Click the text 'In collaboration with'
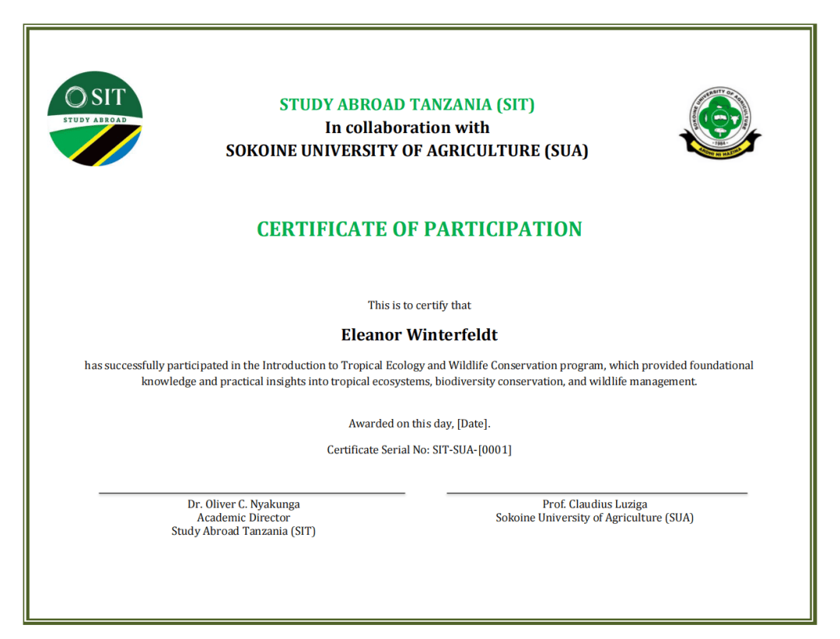 pos(407,127)
